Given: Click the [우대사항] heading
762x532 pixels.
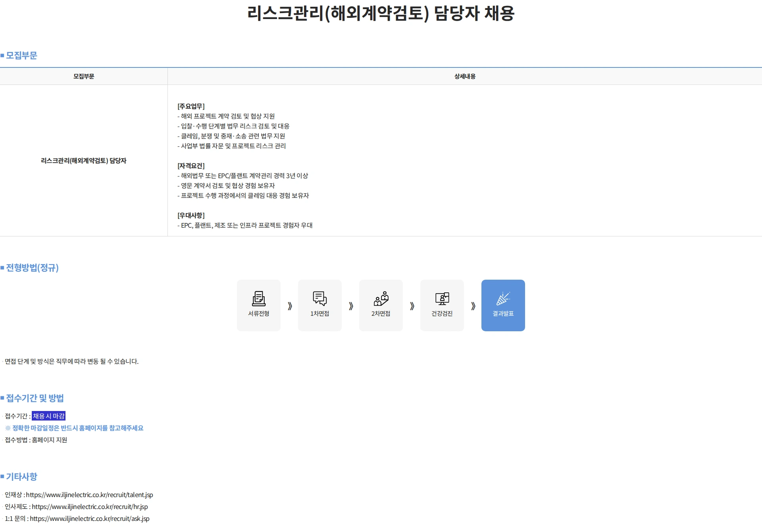Looking at the screenshot, I should (x=191, y=215).
